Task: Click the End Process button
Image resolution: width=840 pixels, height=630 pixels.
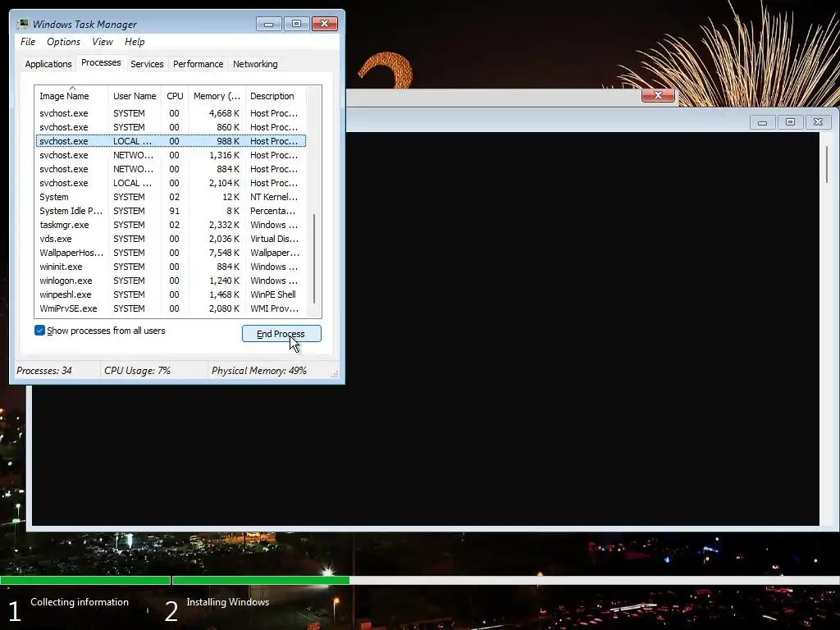Action: pyautogui.click(x=281, y=334)
